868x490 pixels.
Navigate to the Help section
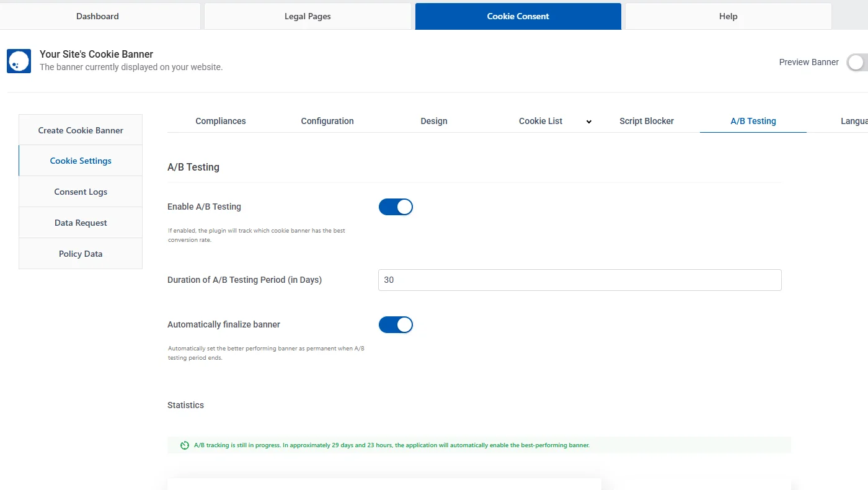728,16
